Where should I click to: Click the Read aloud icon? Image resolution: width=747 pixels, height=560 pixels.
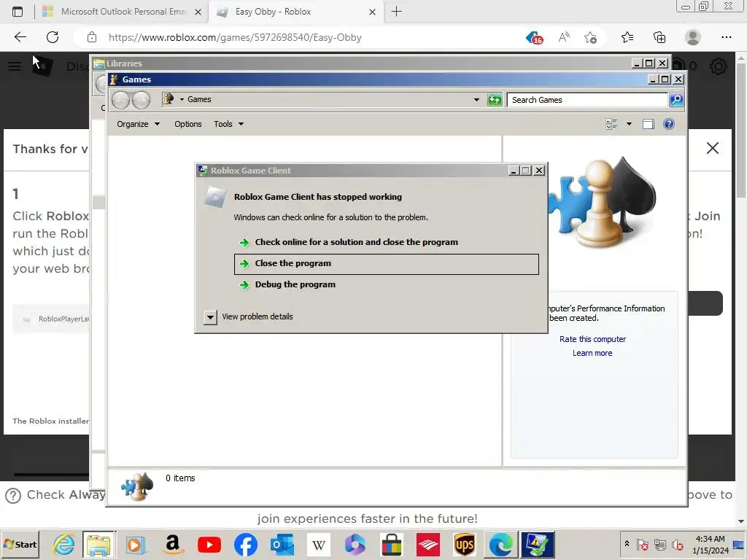point(564,37)
